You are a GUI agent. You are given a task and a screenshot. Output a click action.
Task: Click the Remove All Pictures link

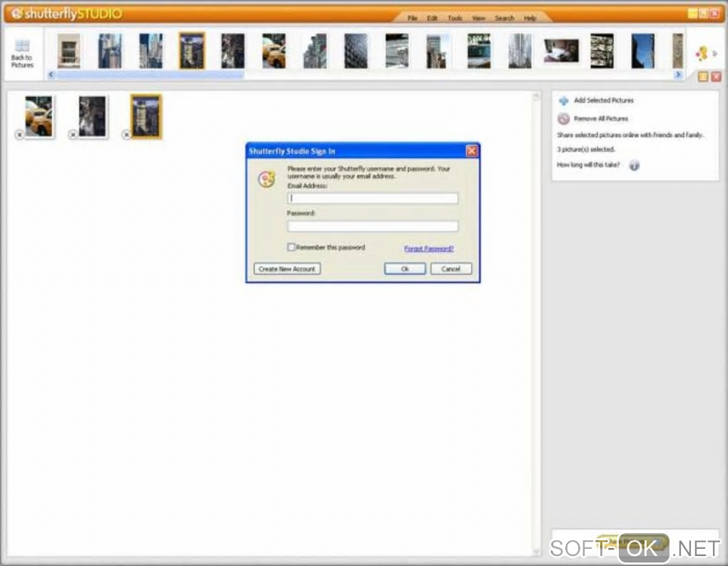[x=601, y=119]
